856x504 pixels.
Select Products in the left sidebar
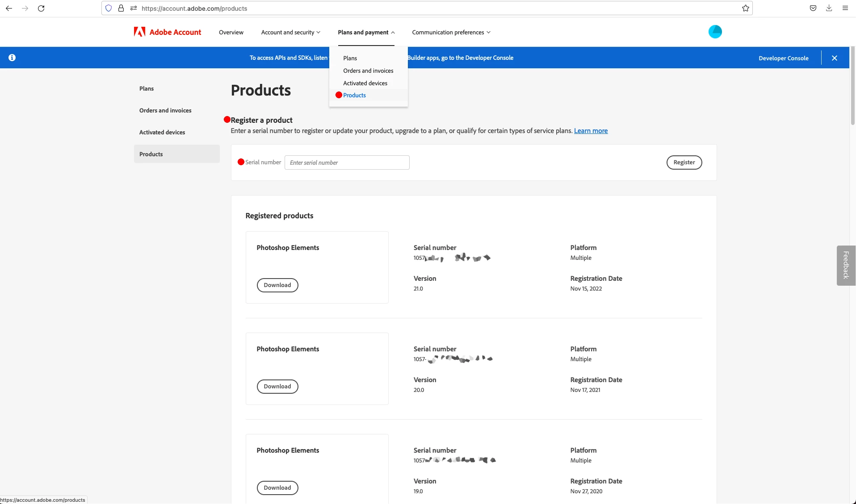177,154
